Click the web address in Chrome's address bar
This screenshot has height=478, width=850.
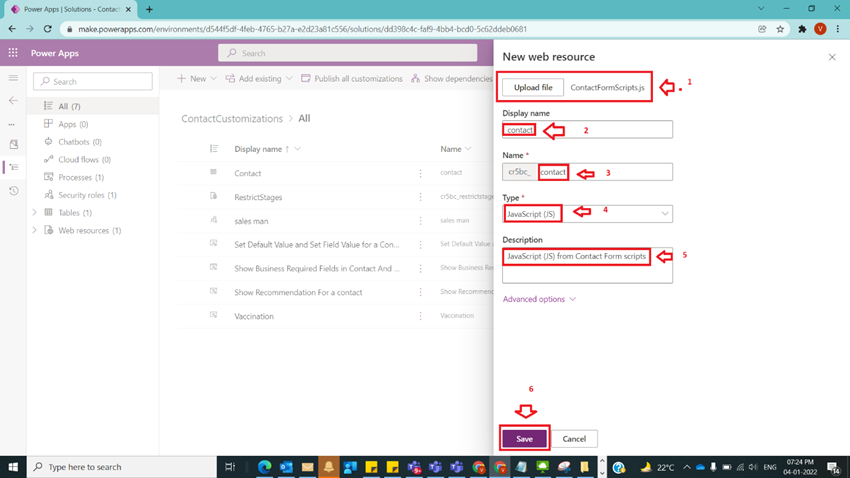point(302,29)
